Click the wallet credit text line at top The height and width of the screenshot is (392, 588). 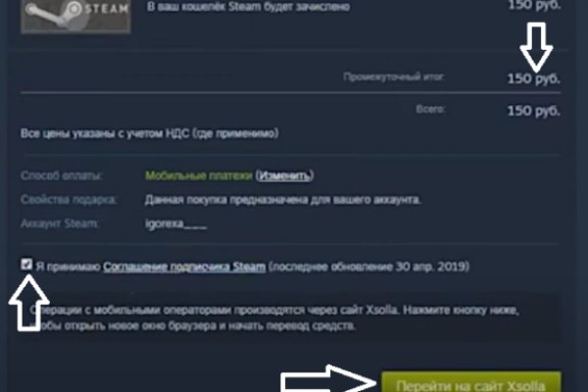[248, 7]
